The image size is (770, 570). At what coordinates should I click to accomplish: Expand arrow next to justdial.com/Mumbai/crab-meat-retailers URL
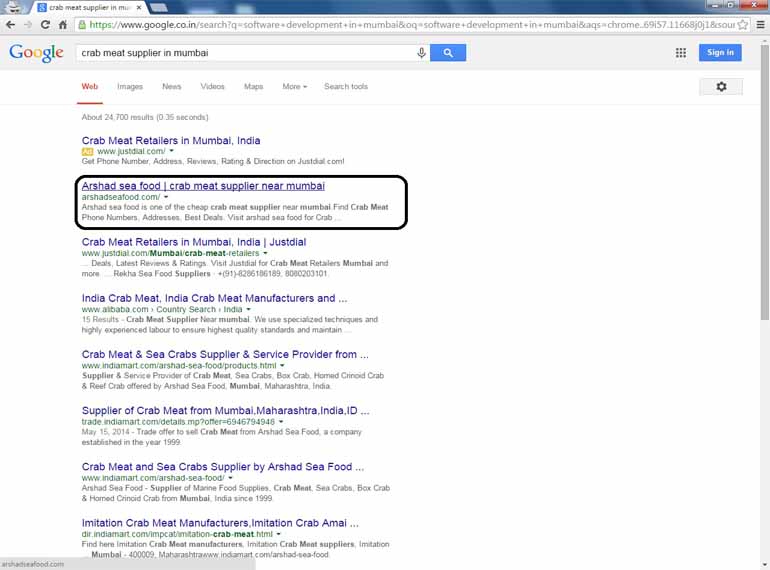[x=265, y=253]
